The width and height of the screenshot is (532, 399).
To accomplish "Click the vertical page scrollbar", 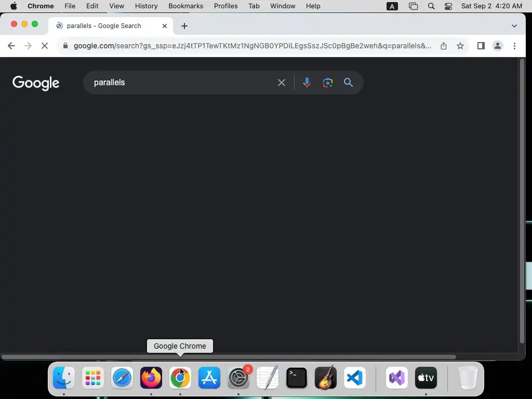I will (x=522, y=201).
